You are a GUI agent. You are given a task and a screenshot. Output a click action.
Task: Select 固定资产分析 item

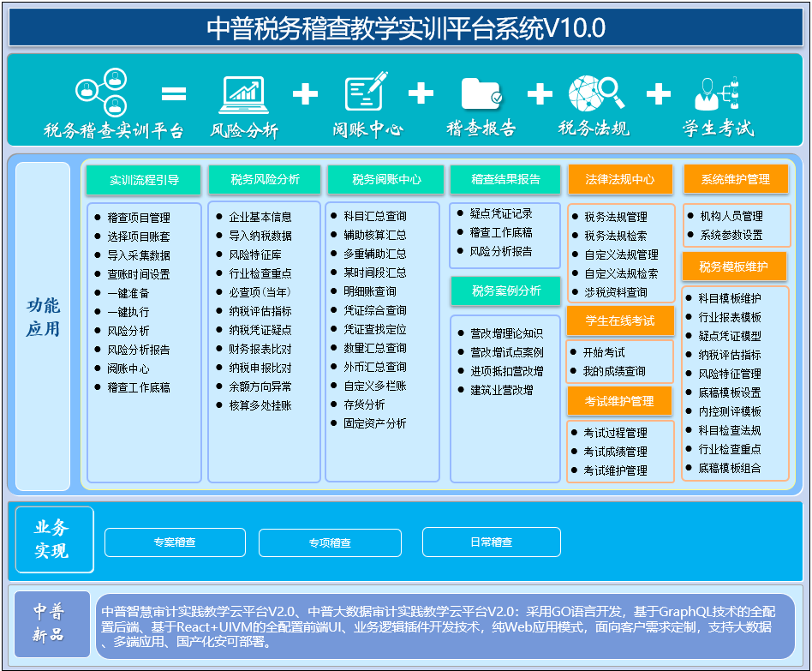click(375, 423)
